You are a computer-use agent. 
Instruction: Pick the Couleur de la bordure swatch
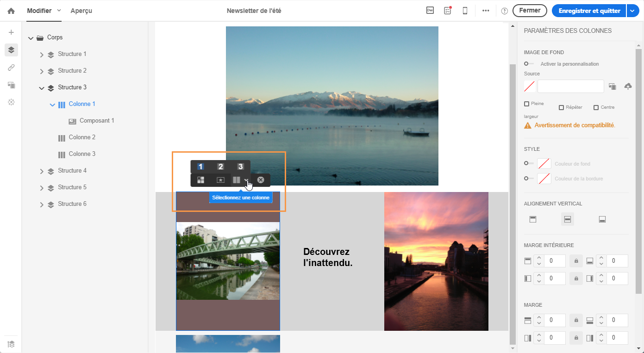pos(544,179)
